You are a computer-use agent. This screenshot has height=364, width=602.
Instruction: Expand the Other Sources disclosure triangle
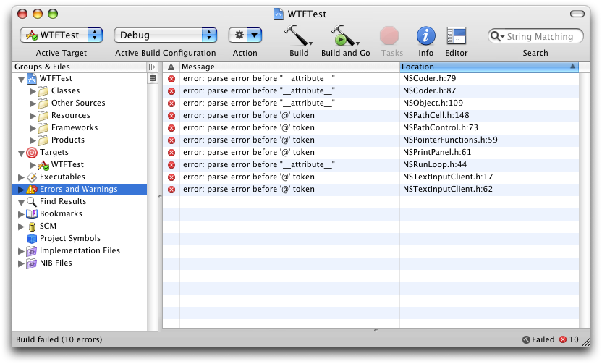click(x=33, y=103)
